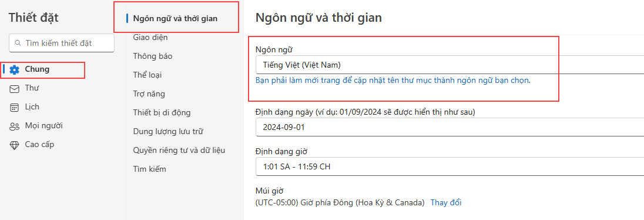Screen dimensions: 644x220
Task: Open the Ngôn ngữ dropdown showing Tiếng Việt
Action: coord(450,65)
